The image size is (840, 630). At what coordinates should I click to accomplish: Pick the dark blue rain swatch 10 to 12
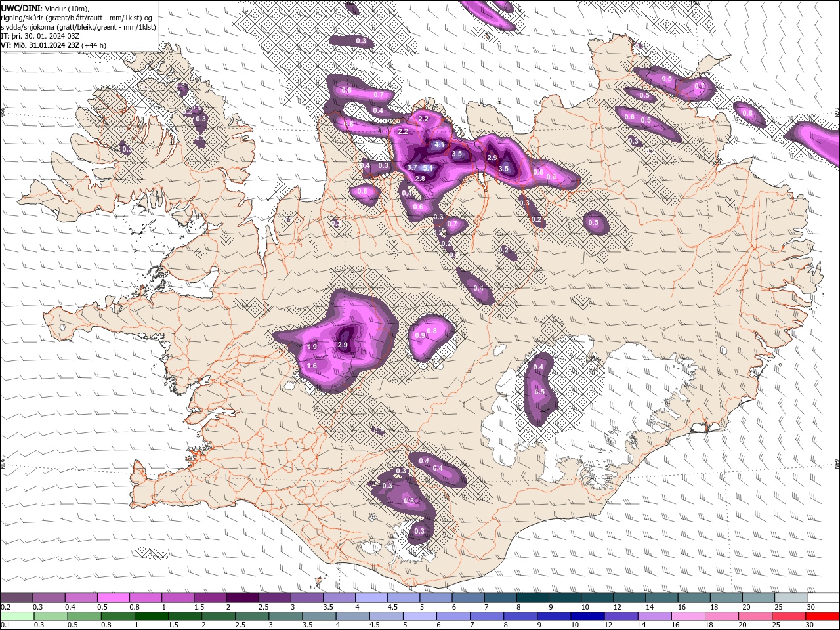tap(588, 616)
